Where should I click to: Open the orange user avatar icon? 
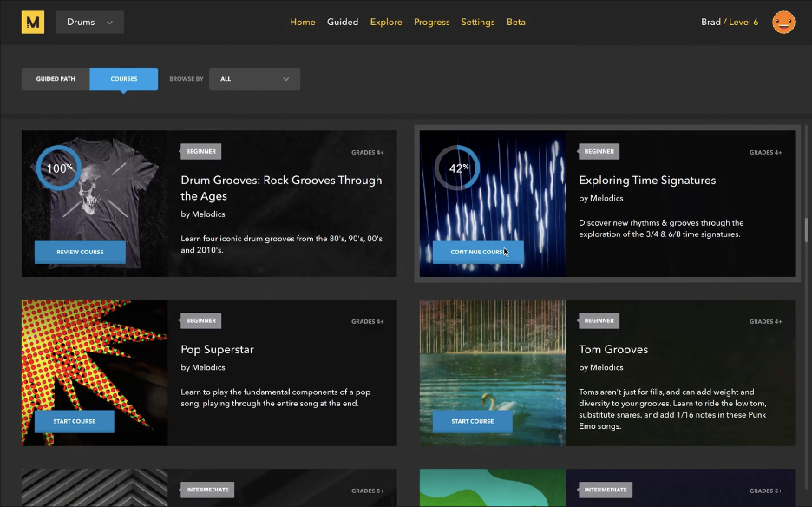pos(783,23)
